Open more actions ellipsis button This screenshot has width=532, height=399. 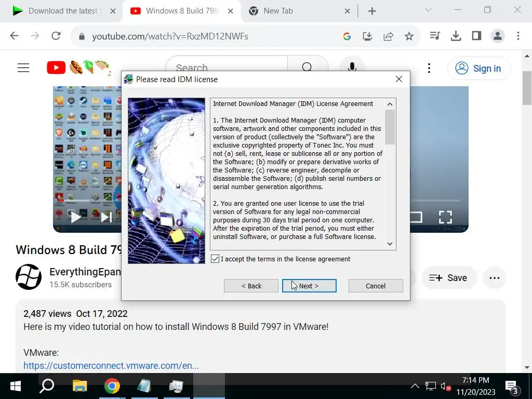495,278
